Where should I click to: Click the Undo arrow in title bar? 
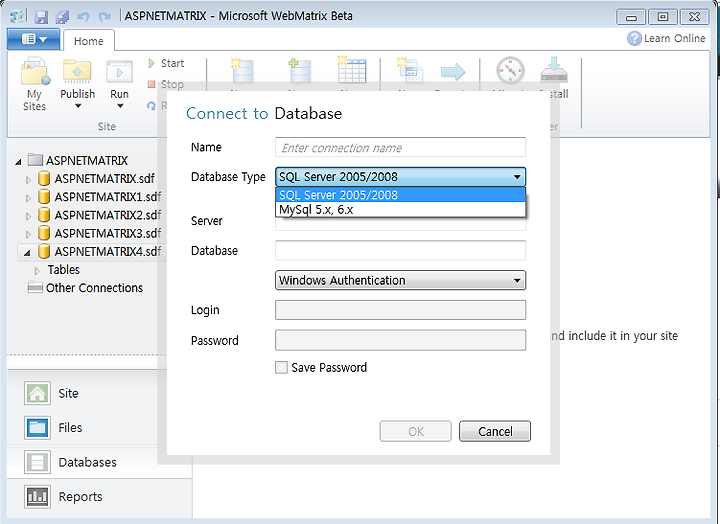(83, 17)
